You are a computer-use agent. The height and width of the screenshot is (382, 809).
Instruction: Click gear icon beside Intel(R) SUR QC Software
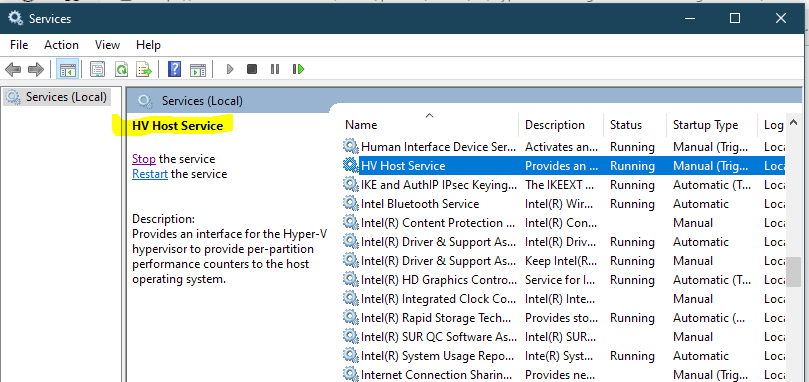tap(350, 337)
